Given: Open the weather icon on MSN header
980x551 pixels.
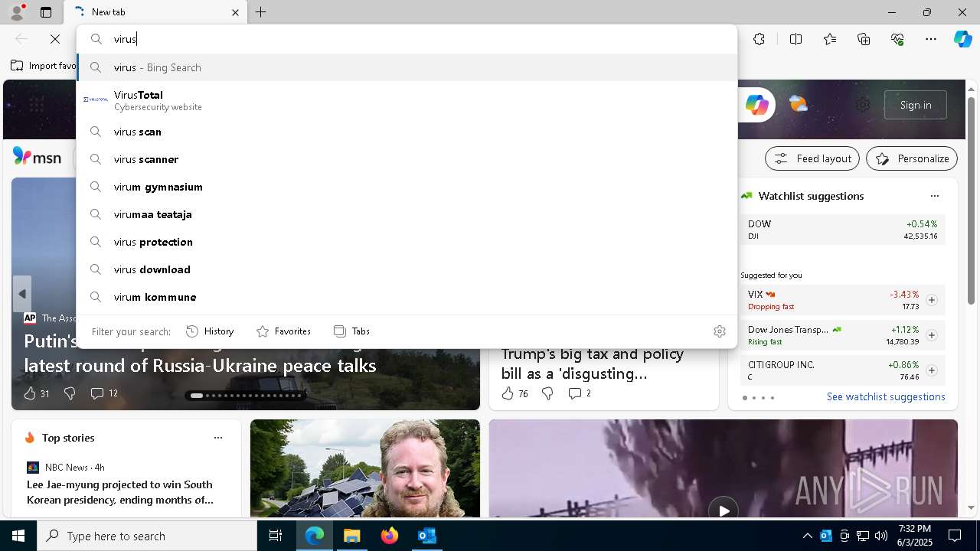Looking at the screenshot, I should coord(798,104).
